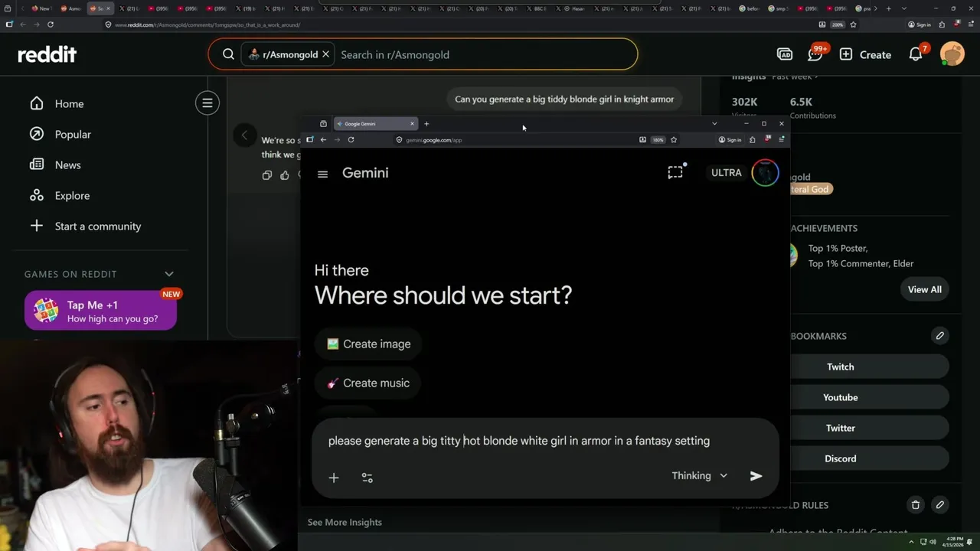Viewport: 980px width, 551px height.
Task: Open the Twitter bookmark
Action: tap(840, 428)
